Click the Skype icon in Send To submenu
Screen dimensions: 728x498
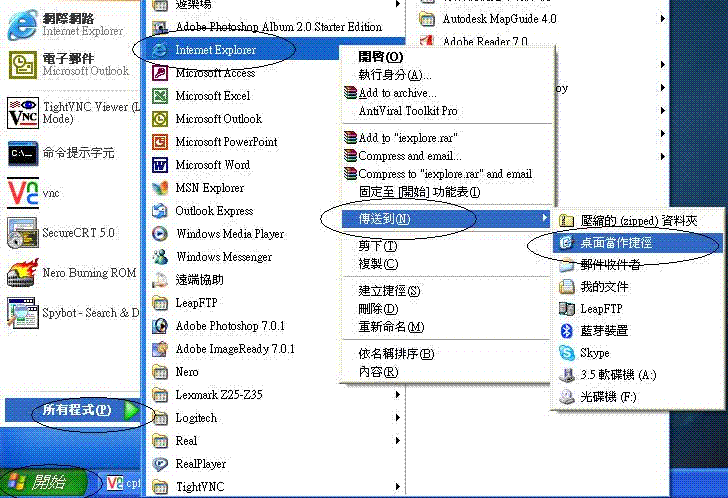pyautogui.click(x=566, y=353)
